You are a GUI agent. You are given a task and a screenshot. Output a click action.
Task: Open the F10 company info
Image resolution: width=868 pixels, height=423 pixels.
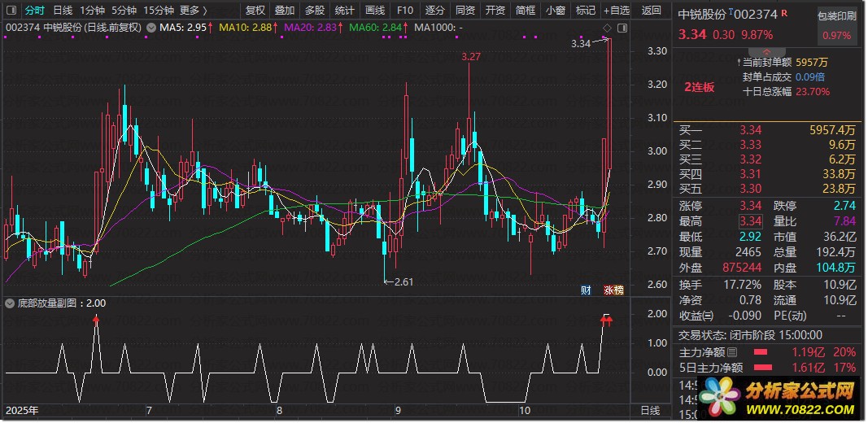click(405, 10)
